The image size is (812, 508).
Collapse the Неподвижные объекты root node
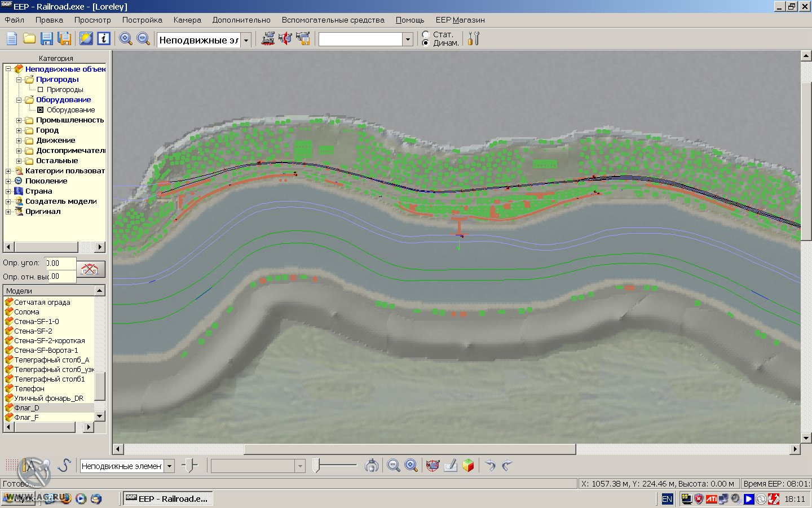pos(8,69)
